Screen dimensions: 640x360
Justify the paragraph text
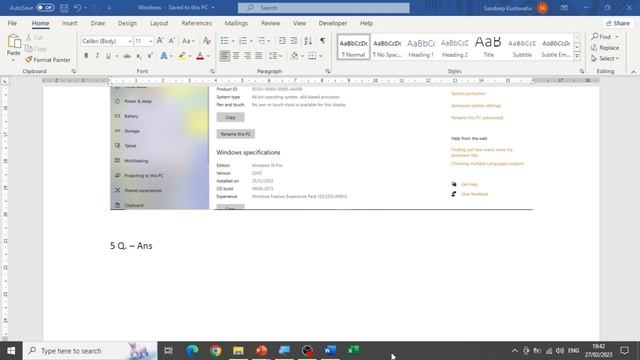coord(258,56)
